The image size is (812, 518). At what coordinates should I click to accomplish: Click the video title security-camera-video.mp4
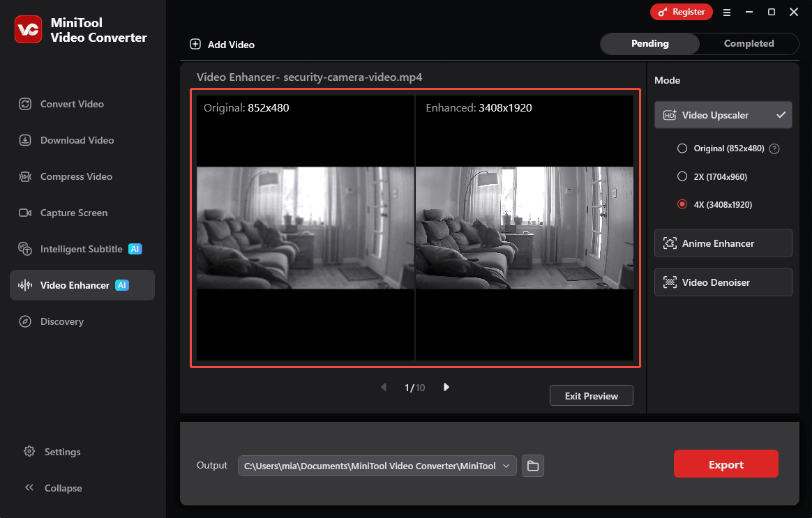[x=353, y=77]
